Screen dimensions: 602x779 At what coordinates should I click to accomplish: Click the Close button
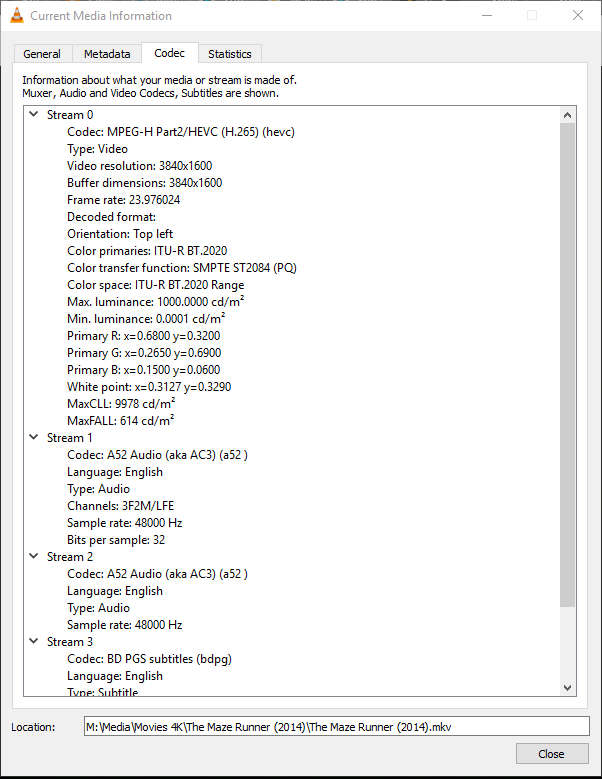(552, 754)
